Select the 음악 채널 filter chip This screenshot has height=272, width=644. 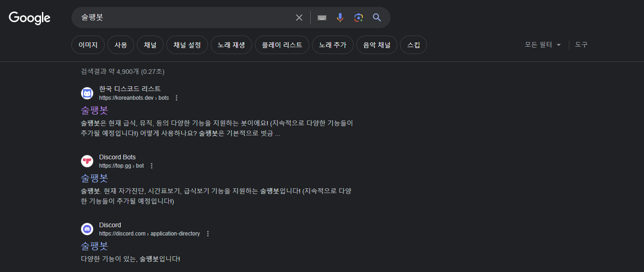point(377,45)
